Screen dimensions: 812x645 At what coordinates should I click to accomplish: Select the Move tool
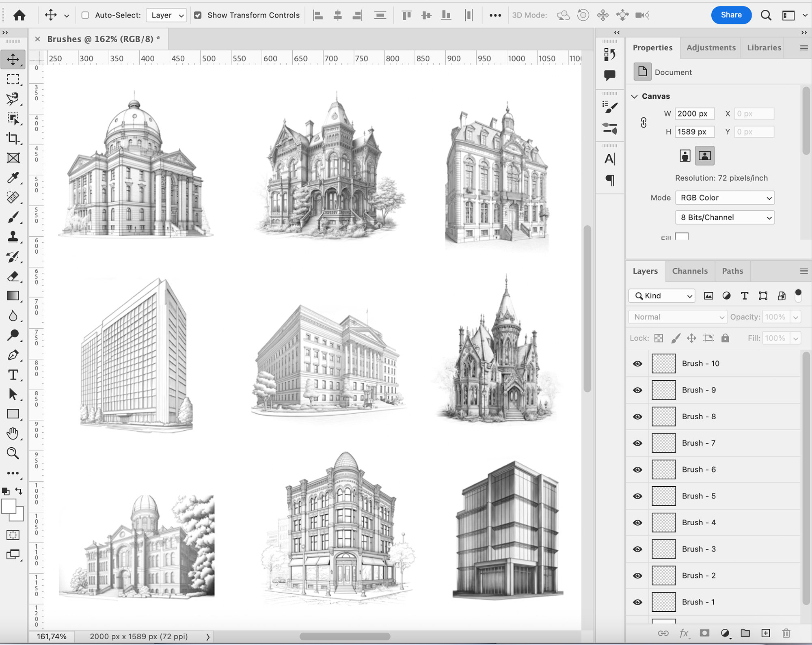point(13,59)
